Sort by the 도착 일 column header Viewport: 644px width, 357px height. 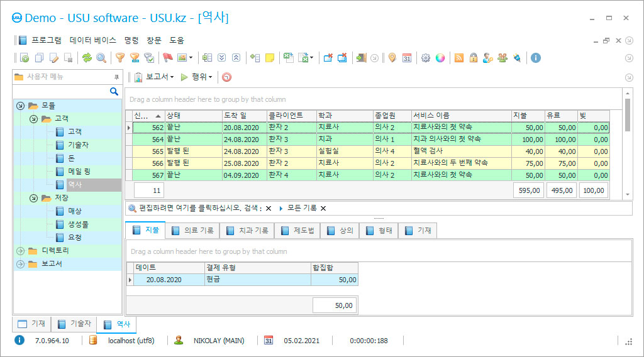[245, 116]
